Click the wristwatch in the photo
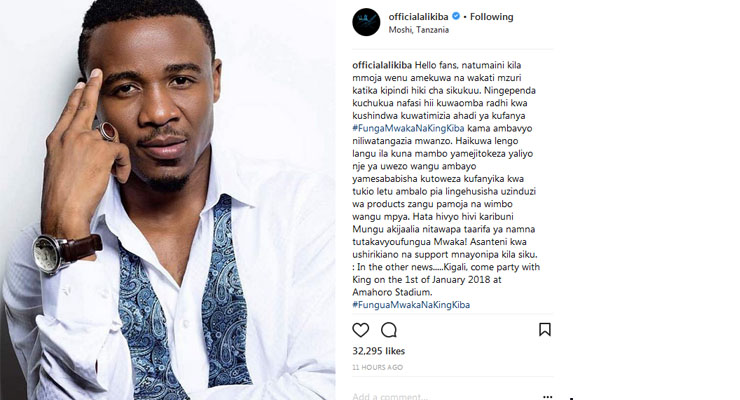740x400 pixels. (x=49, y=254)
